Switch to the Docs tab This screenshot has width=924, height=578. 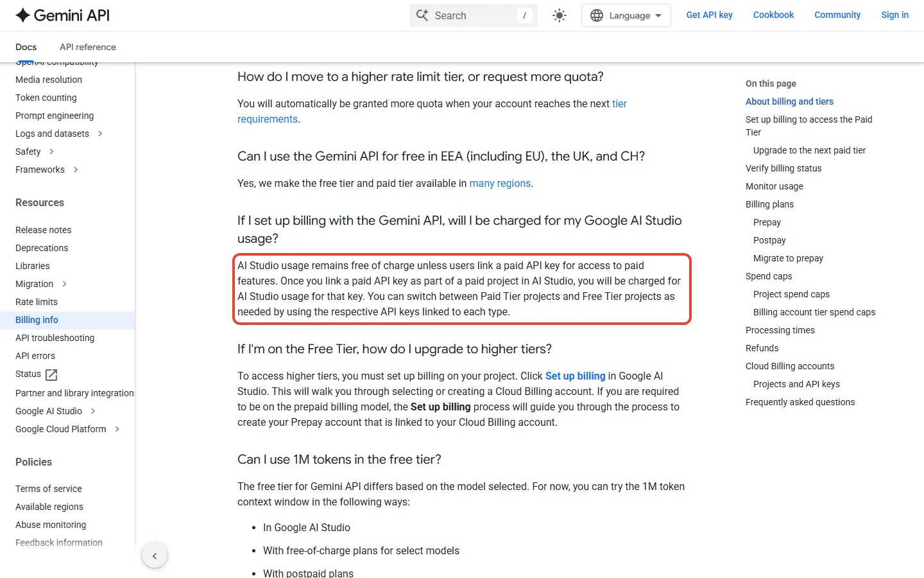click(x=26, y=47)
